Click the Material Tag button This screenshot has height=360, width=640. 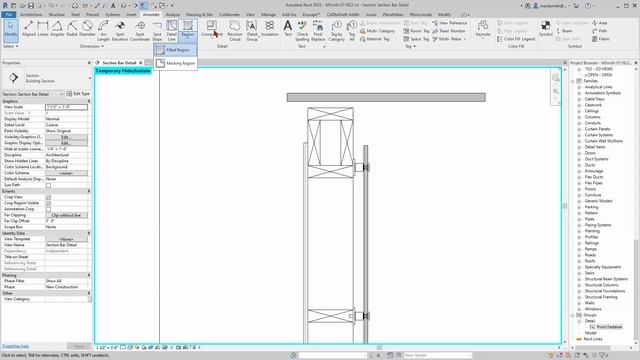375,39
